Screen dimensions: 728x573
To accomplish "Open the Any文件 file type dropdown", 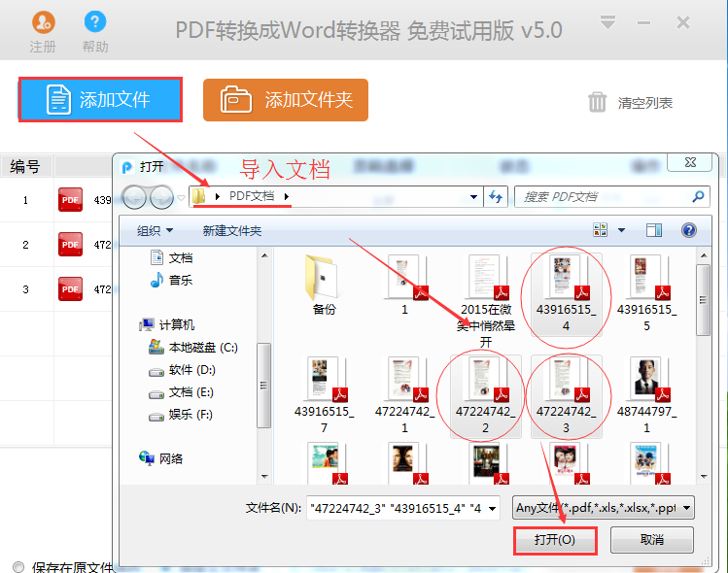I will click(604, 508).
